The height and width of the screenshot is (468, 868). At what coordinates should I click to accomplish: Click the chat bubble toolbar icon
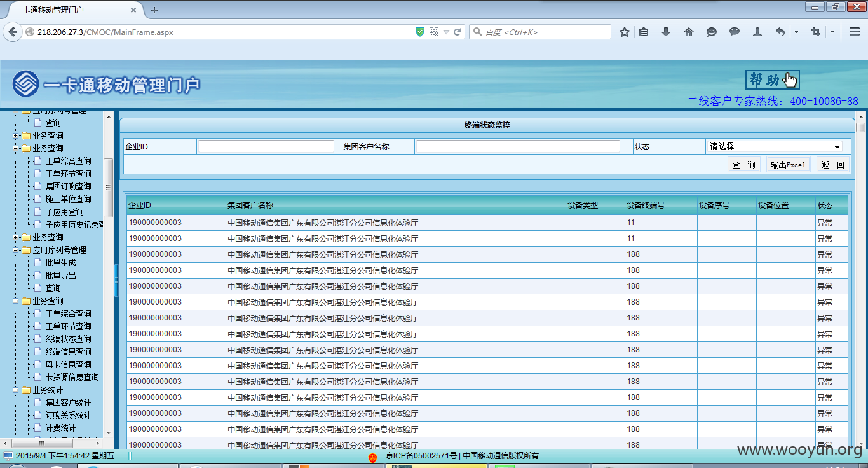click(735, 32)
